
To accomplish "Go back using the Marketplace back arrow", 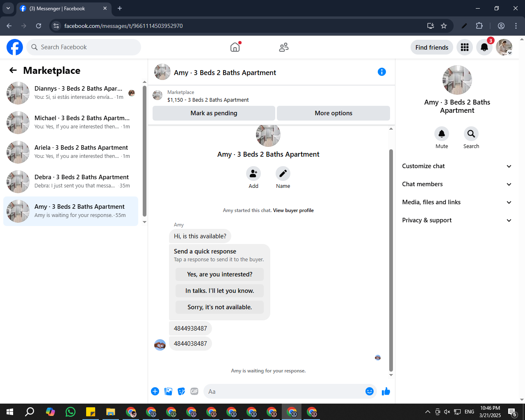I will pos(13,70).
